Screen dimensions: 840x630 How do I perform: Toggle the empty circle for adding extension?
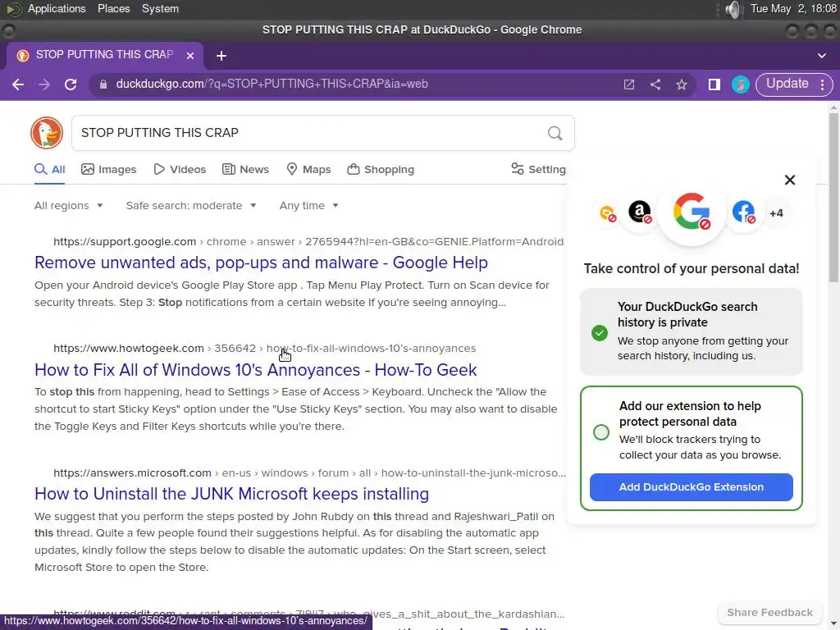[x=601, y=431]
